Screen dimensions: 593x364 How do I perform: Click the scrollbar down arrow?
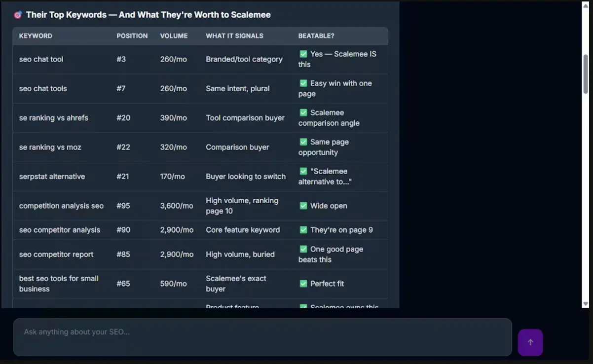click(586, 304)
